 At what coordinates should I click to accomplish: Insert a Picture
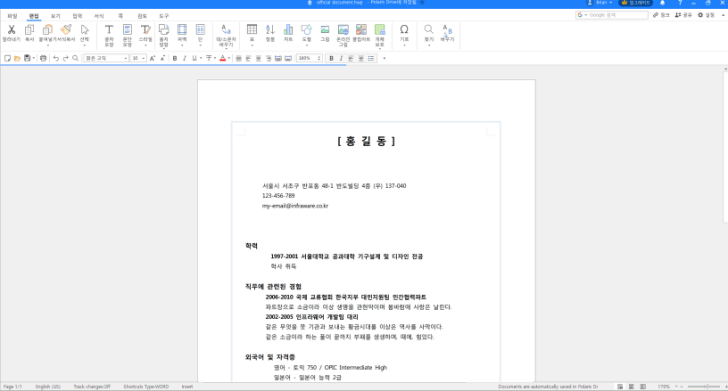(325, 33)
